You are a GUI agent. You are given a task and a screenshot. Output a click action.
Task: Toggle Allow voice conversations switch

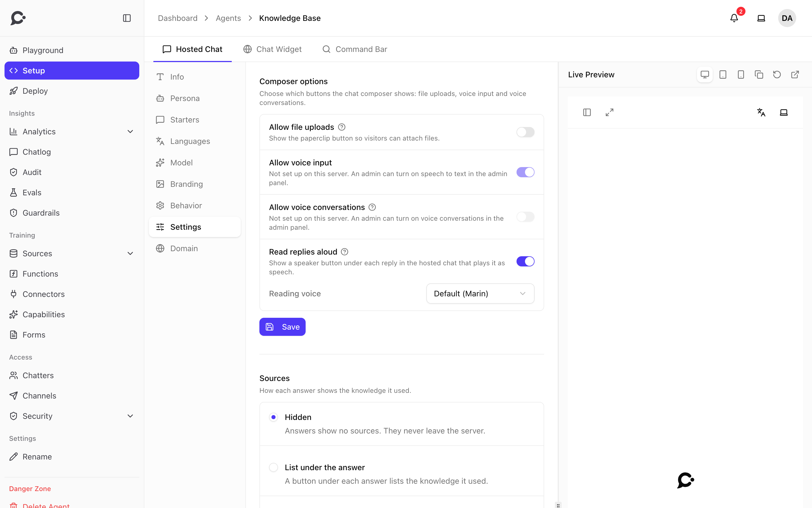525,217
